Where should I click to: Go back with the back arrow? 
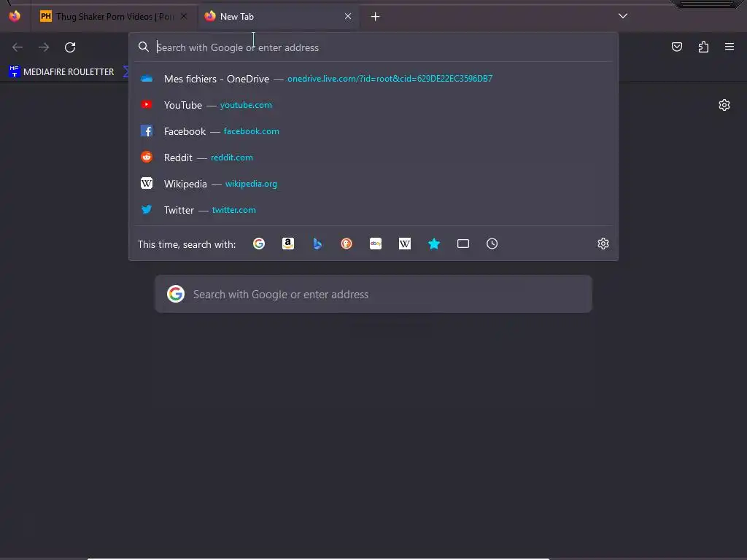point(18,47)
